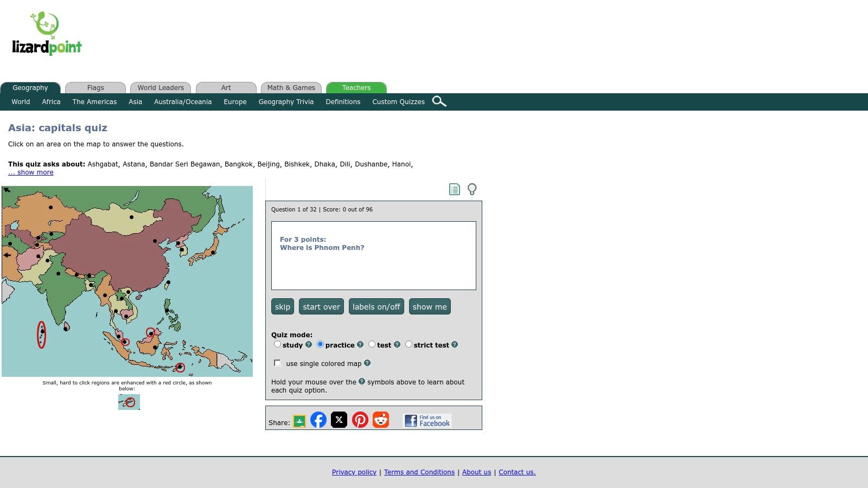
Task: Click the Lizardpoint logo
Action: [47, 34]
